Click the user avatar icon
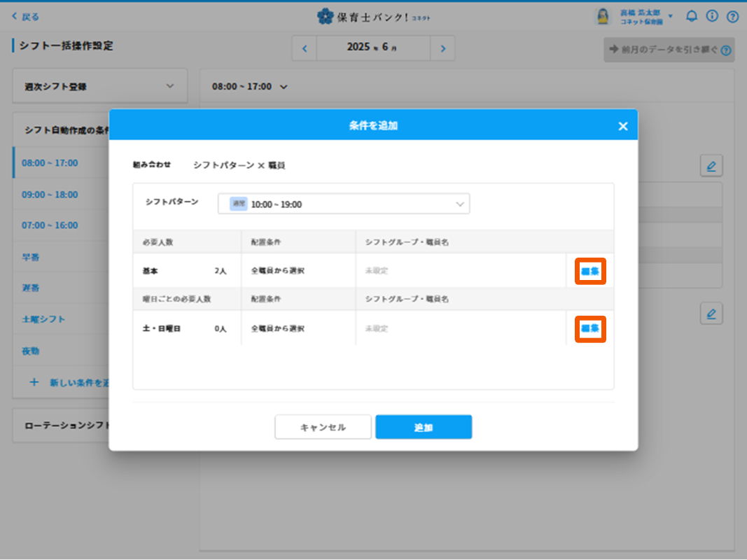The height and width of the screenshot is (560, 747). pyautogui.click(x=602, y=17)
